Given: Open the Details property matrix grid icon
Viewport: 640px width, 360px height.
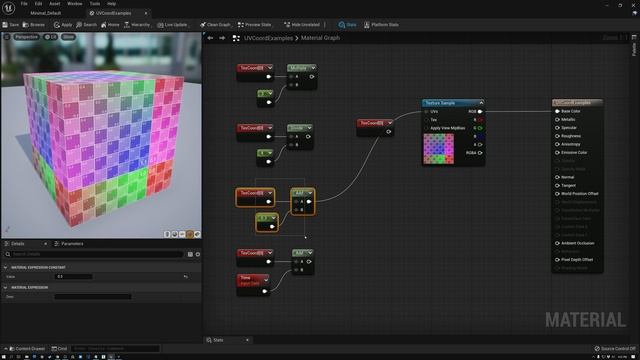Looking at the screenshot, I should tap(190, 254).
